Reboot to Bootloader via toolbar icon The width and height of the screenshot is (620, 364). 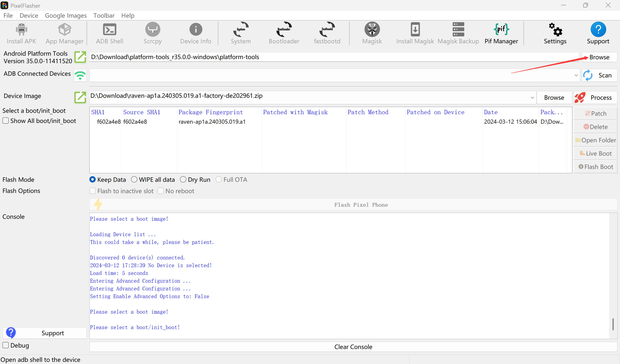pyautogui.click(x=284, y=33)
